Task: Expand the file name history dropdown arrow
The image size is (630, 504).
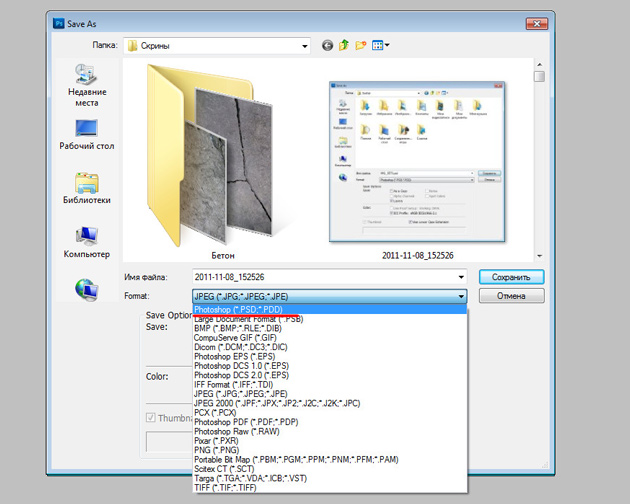Action: tap(461, 277)
